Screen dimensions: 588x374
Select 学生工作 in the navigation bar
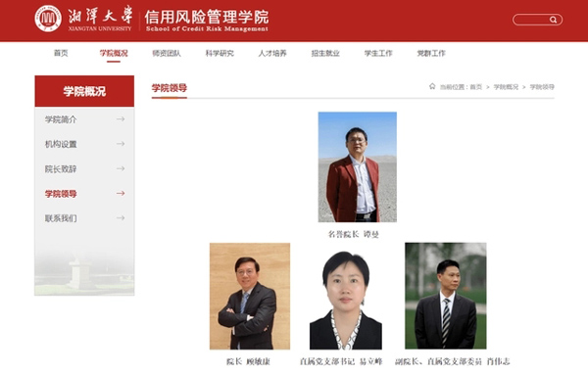[378, 53]
